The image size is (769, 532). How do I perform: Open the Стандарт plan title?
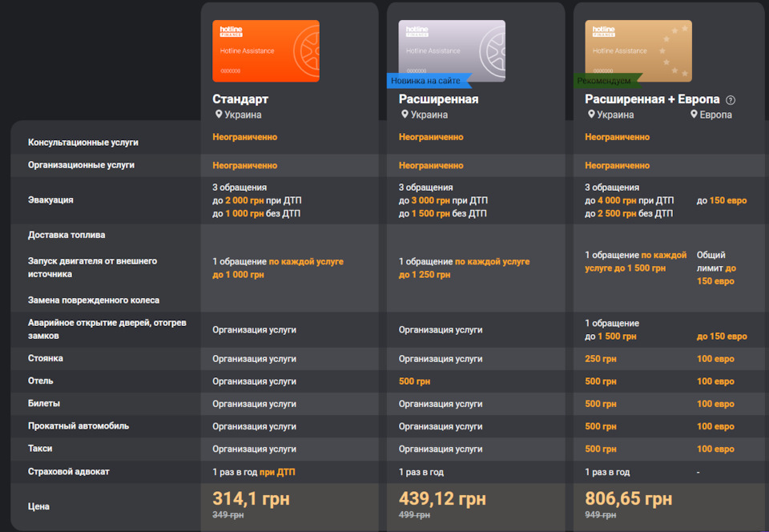240,99
